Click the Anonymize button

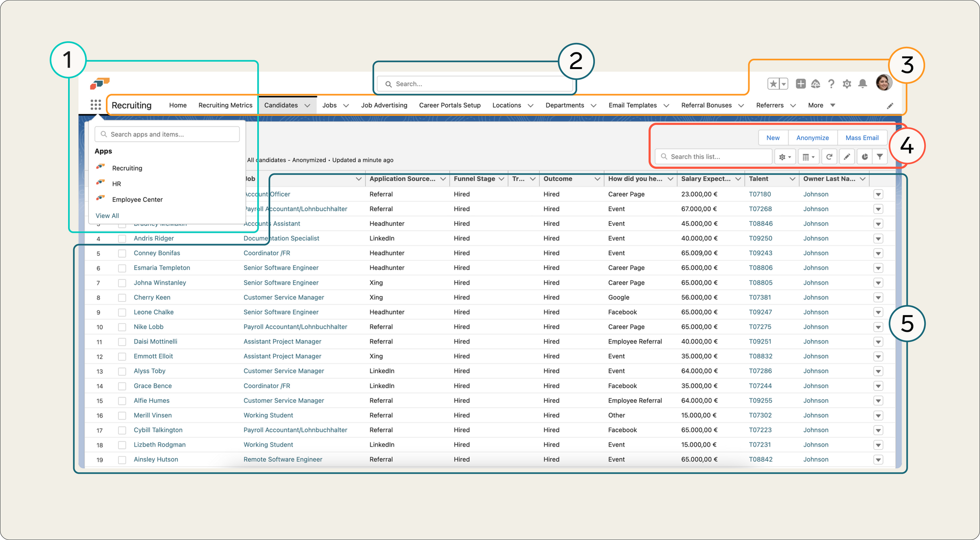(x=812, y=138)
